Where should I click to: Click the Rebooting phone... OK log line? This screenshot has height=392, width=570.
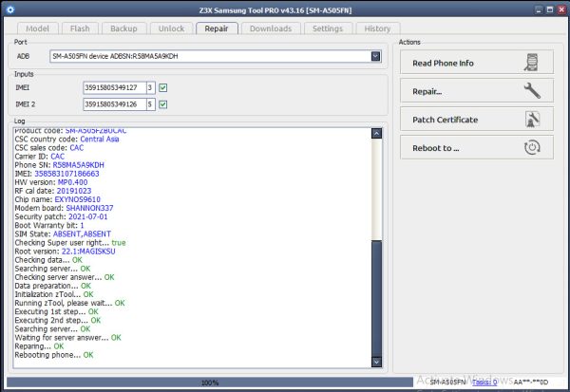click(54, 355)
